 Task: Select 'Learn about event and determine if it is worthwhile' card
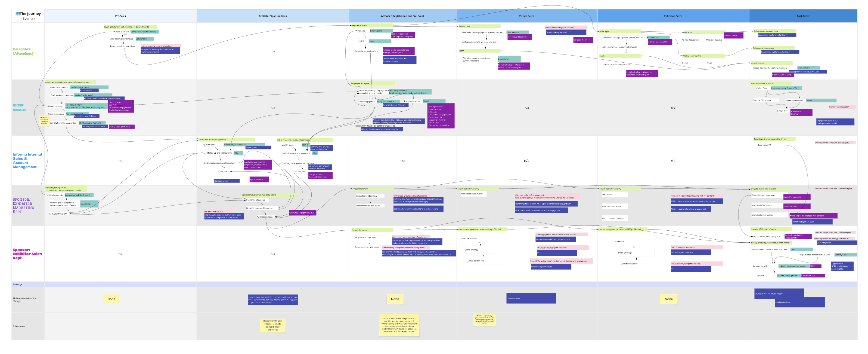[130, 27]
